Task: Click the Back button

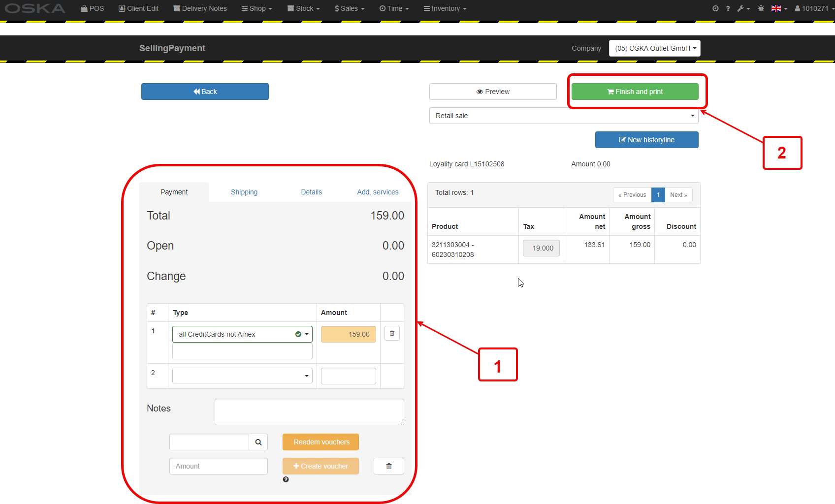Action: pos(205,92)
